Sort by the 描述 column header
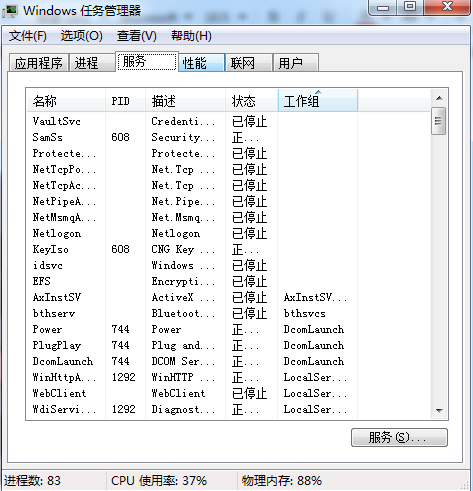This screenshot has height=491, width=473. pyautogui.click(x=185, y=101)
